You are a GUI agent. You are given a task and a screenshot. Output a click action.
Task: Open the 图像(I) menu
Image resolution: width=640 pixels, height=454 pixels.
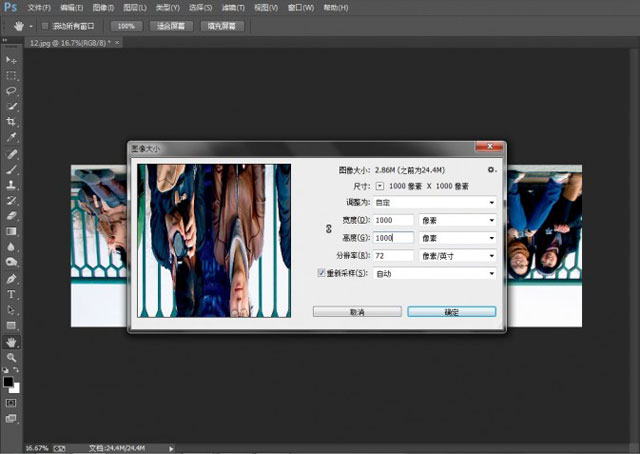102,7
